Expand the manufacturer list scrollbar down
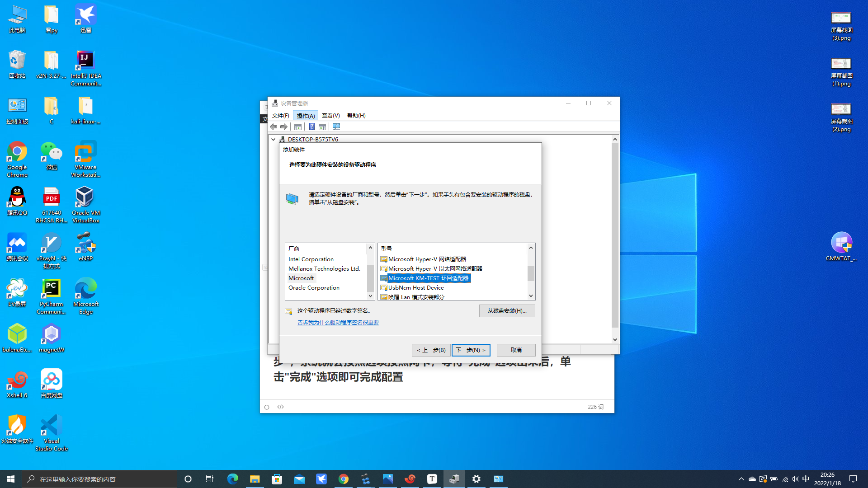The height and width of the screenshot is (488, 868). [x=370, y=296]
